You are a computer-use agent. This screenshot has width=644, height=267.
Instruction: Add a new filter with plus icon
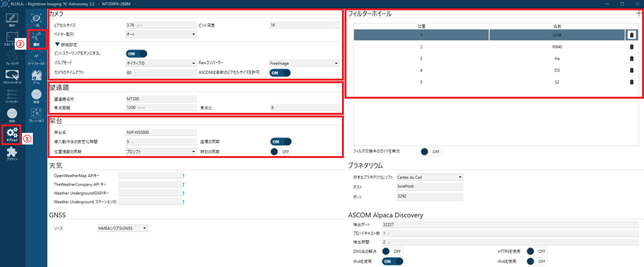pyautogui.click(x=638, y=14)
